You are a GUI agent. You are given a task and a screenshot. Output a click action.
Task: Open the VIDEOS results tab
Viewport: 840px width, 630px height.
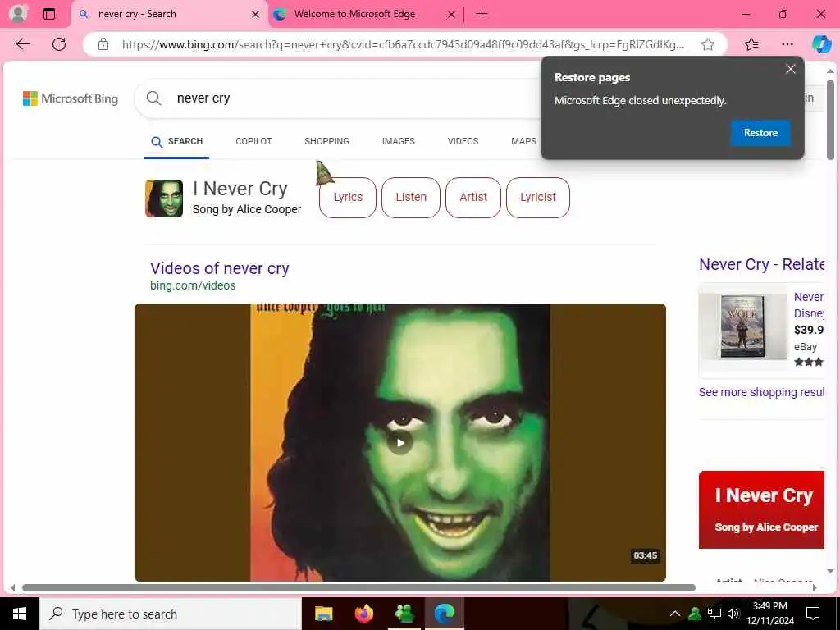(x=463, y=141)
